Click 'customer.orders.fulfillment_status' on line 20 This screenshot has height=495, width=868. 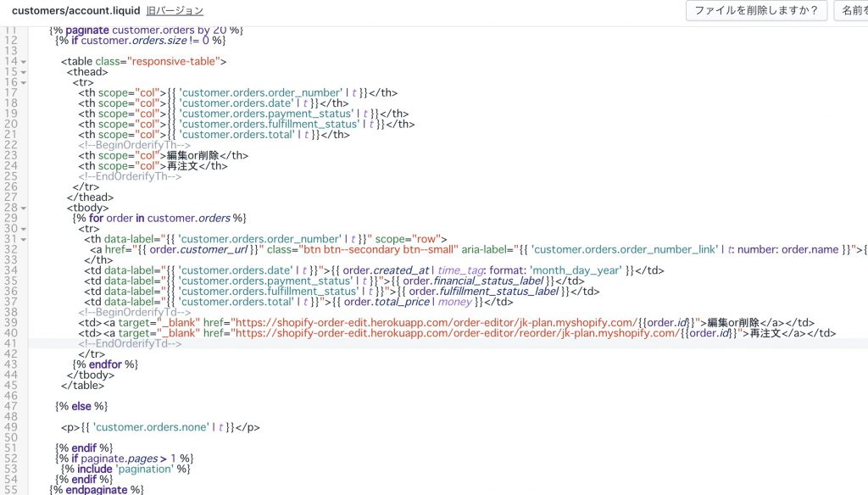(269, 125)
